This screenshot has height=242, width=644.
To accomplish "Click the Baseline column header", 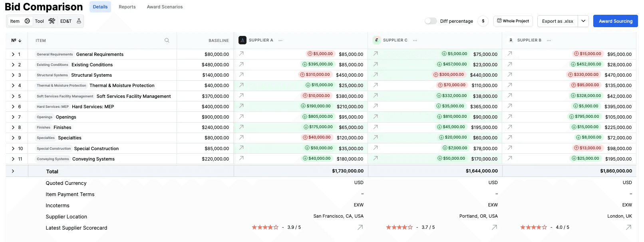I will (x=219, y=41).
